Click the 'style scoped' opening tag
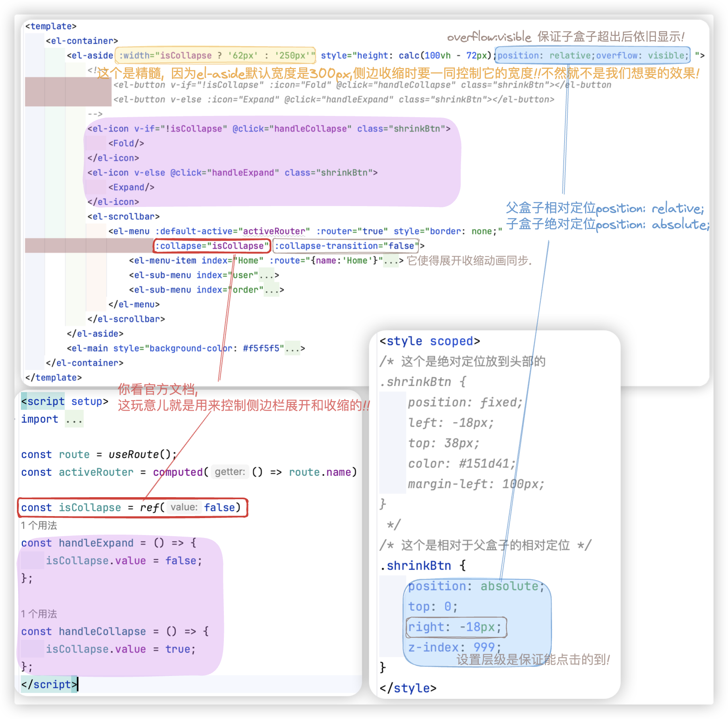728x719 pixels. [x=429, y=341]
